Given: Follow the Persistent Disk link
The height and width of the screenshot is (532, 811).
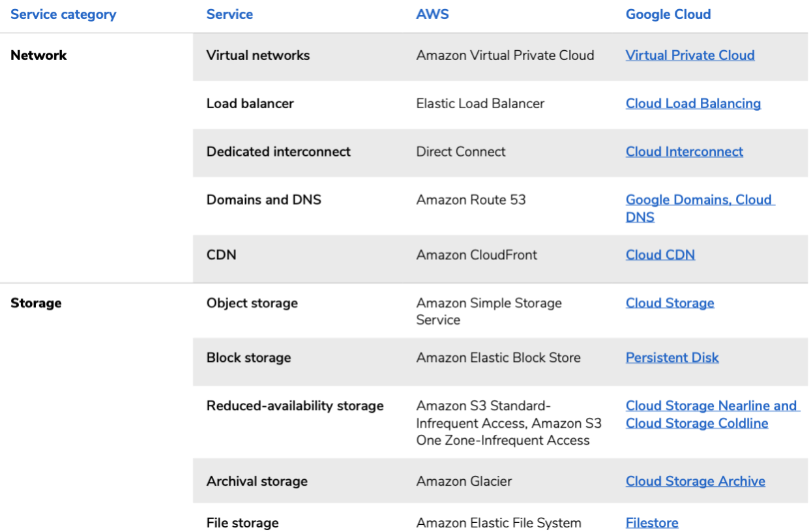Looking at the screenshot, I should 672,358.
